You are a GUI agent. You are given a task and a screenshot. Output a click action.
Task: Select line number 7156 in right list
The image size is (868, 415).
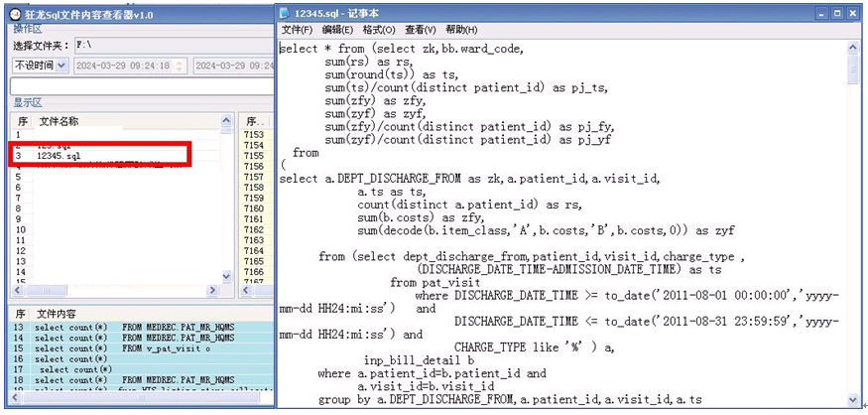254,166
